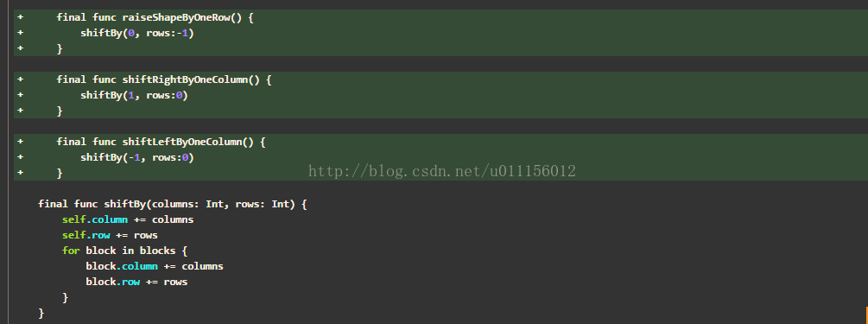Select the 'block.row += rows' line
Screen dimensions: 868x324
pyautogui.click(x=136, y=282)
